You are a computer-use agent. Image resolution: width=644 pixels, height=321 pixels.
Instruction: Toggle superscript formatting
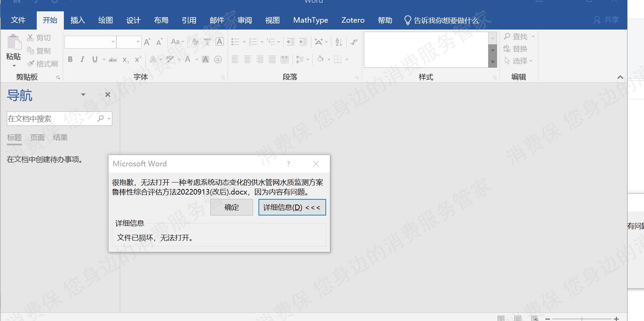coord(138,59)
